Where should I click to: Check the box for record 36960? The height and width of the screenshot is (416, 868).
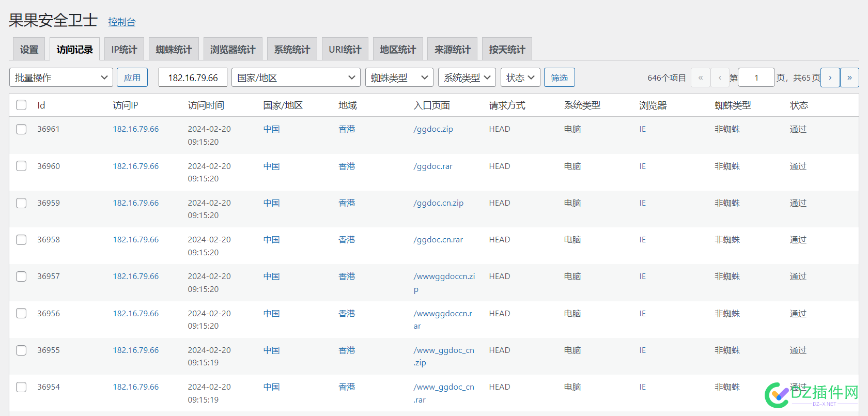[x=21, y=166]
